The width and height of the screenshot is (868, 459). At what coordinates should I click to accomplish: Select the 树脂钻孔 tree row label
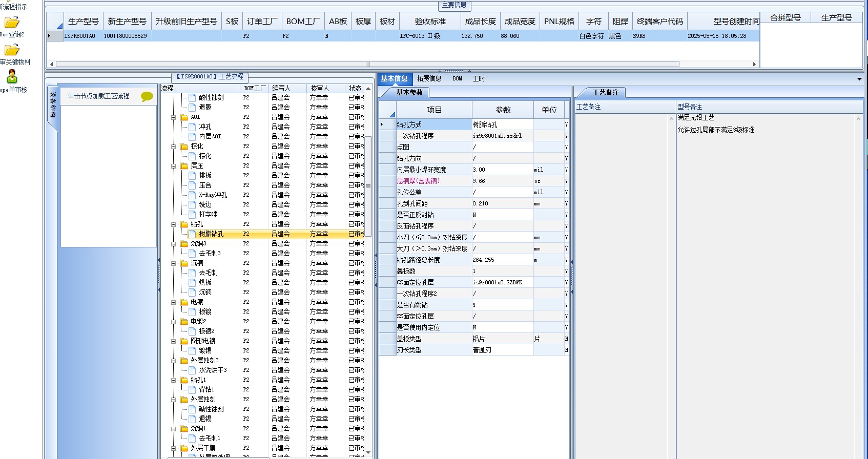[211, 234]
